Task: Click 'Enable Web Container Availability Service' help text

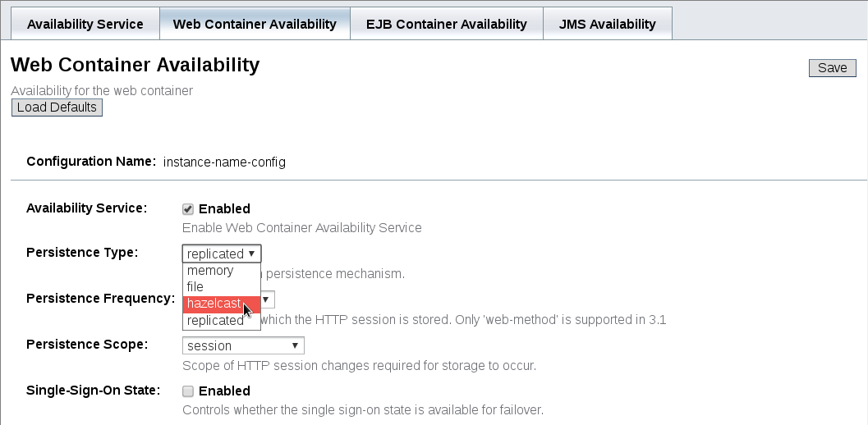Action: tap(301, 228)
